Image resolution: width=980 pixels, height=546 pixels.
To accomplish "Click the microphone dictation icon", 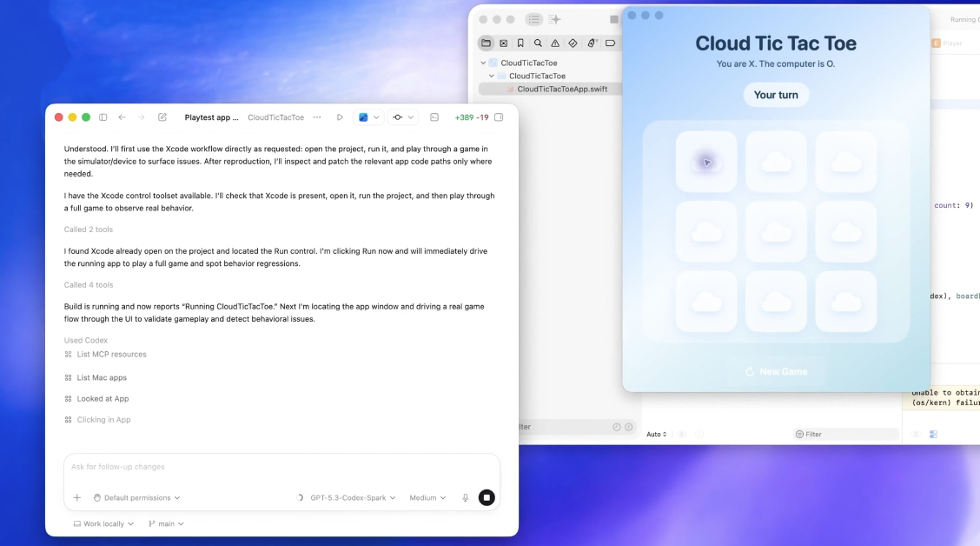I will 465,498.
